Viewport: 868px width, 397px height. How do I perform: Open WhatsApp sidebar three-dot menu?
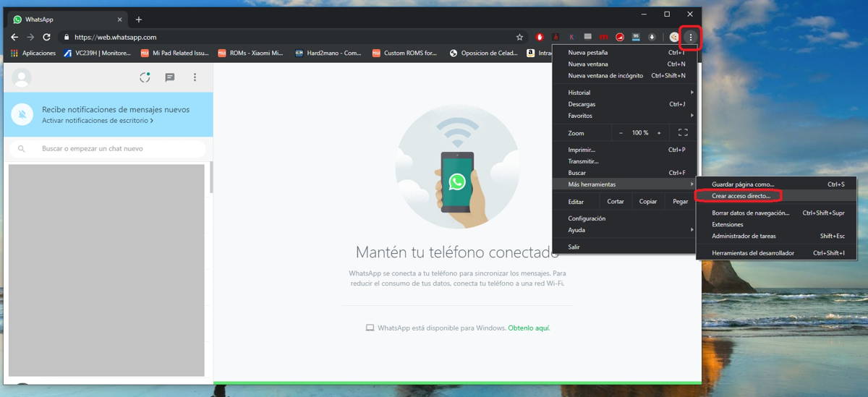(x=195, y=77)
